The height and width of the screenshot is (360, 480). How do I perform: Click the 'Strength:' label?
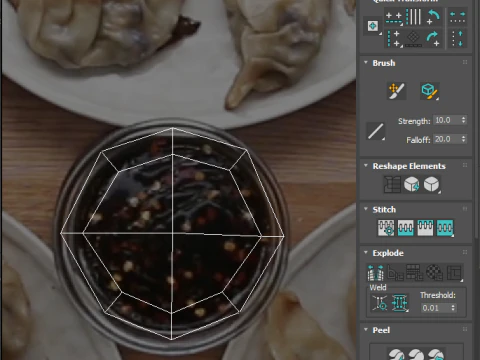click(414, 121)
